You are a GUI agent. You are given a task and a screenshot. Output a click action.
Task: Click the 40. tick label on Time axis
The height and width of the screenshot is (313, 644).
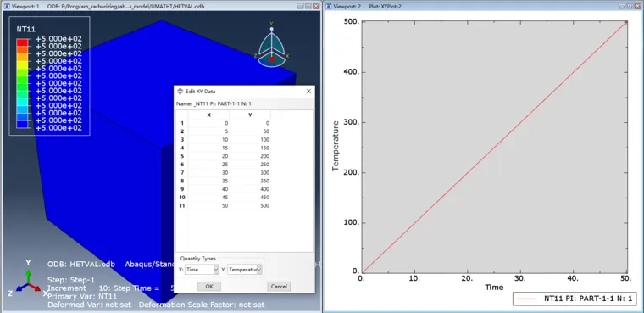(574, 278)
